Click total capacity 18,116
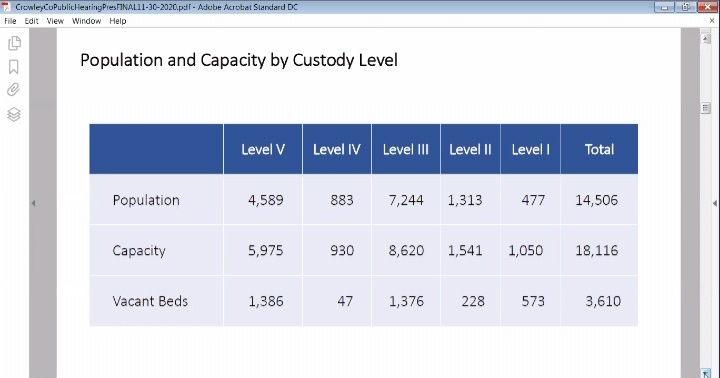Screen dimensions: 720x378 [596, 251]
